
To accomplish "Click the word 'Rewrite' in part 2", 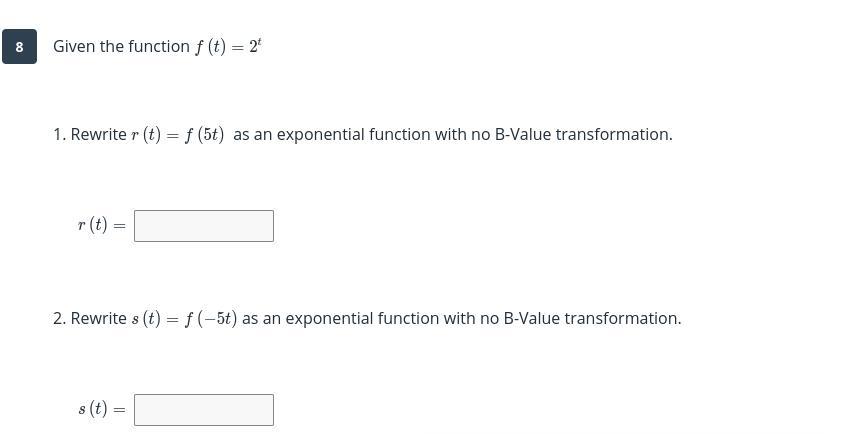I will coord(98,319).
